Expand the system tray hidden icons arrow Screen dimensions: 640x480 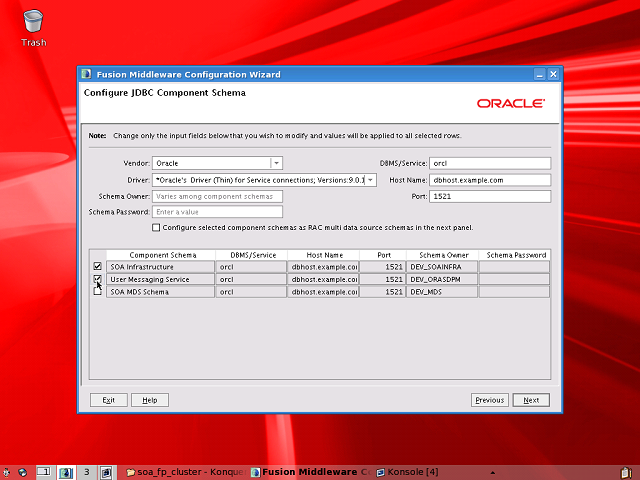(493, 473)
